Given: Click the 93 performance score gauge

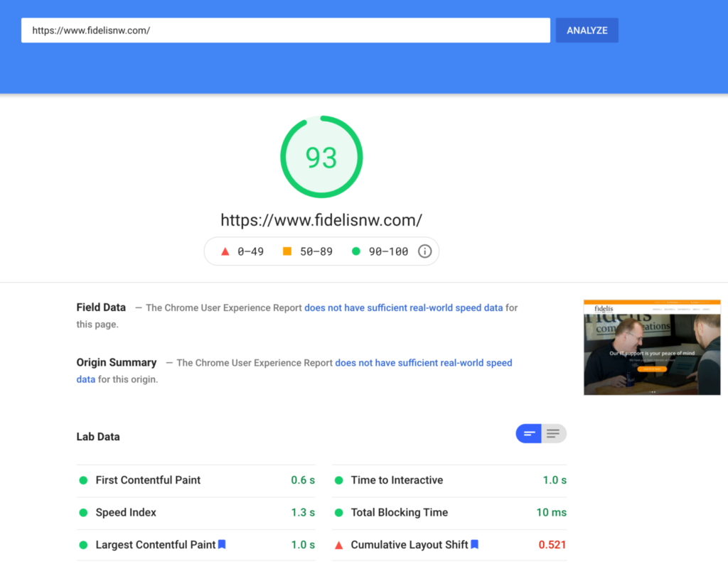Looking at the screenshot, I should 321,157.
